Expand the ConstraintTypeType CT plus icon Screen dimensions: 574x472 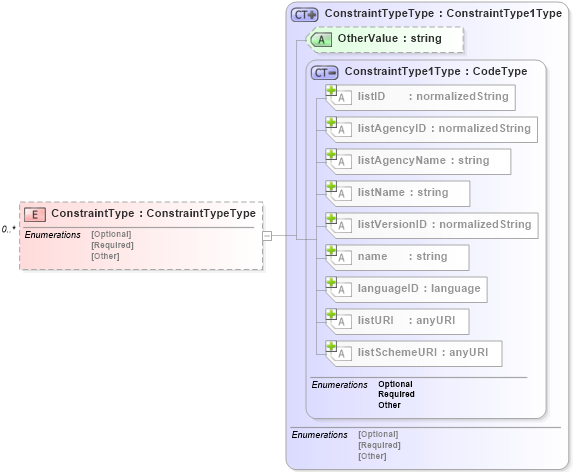(x=305, y=15)
